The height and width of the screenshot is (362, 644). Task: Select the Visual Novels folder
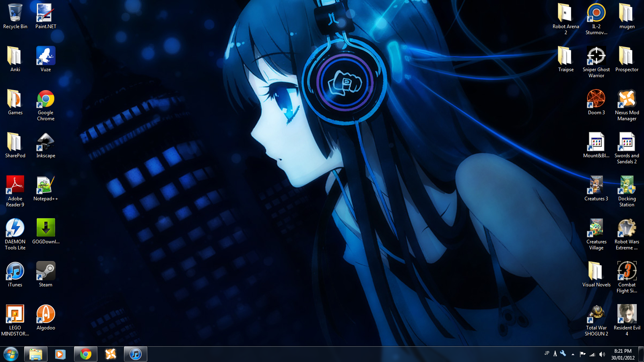pos(596,274)
